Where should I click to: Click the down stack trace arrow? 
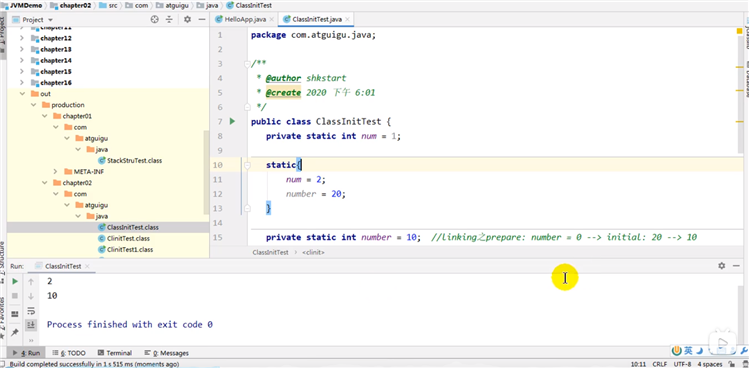[x=31, y=296]
